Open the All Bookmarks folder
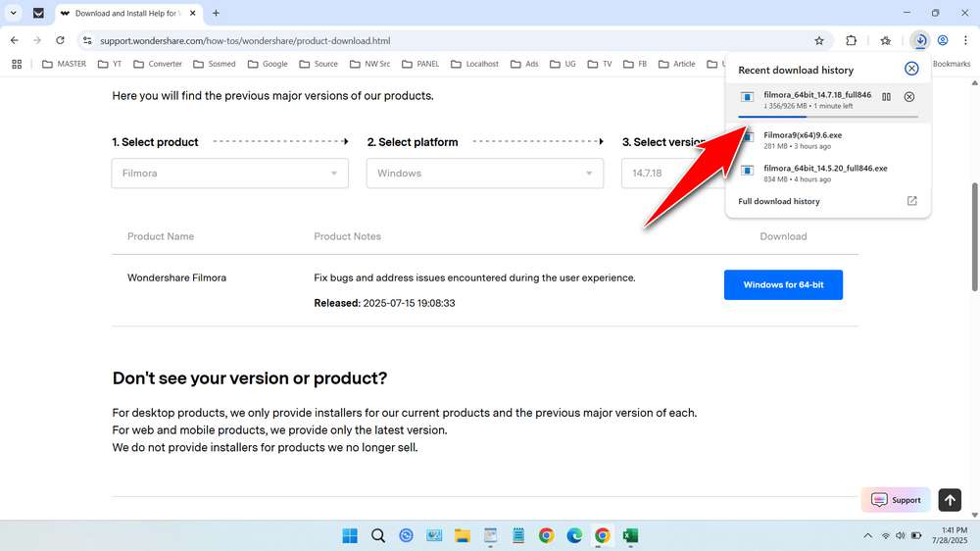 pos(952,64)
